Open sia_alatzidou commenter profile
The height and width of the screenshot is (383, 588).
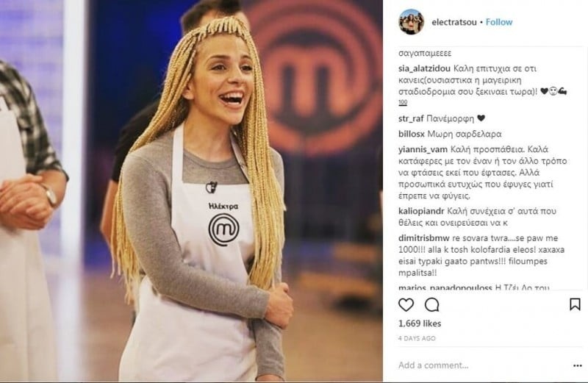[424, 68]
